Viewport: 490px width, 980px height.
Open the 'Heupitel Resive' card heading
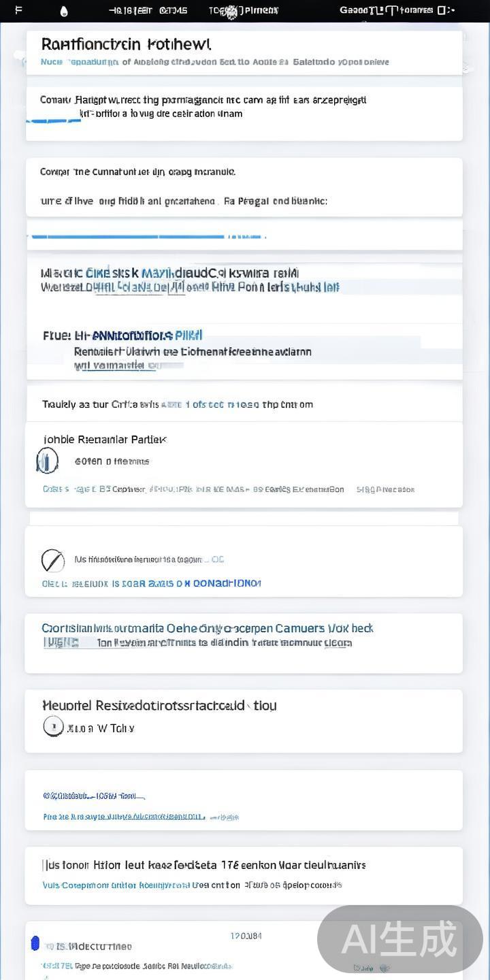pos(159,706)
